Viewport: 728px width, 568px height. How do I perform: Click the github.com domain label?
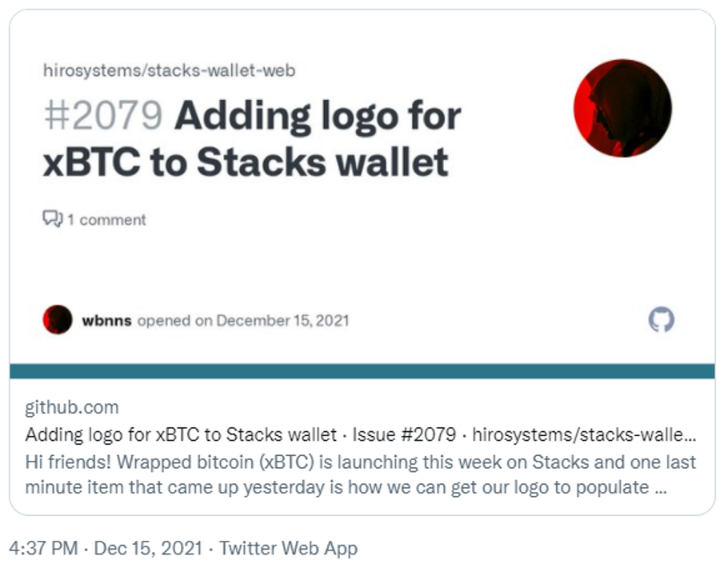point(72,407)
